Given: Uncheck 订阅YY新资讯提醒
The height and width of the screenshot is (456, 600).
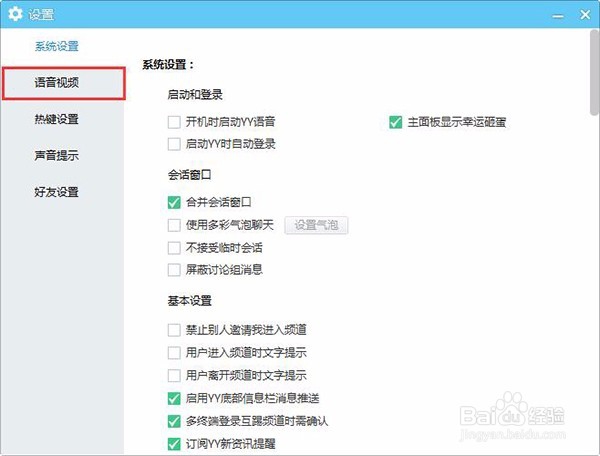Looking at the screenshot, I should point(174,444).
